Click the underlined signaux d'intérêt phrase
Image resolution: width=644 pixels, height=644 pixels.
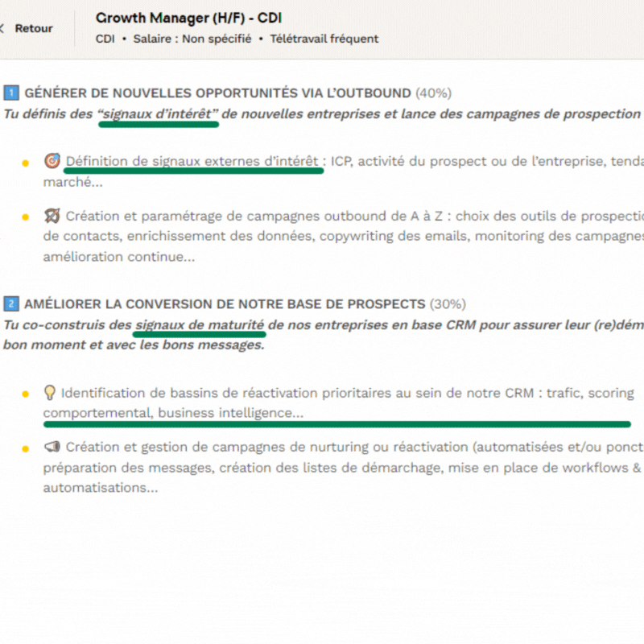(159, 114)
